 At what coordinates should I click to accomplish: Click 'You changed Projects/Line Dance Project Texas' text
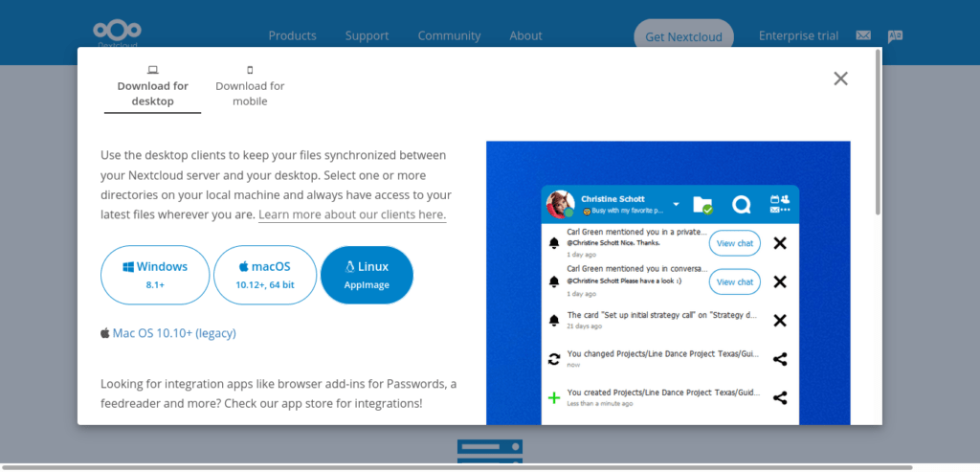tap(664, 354)
